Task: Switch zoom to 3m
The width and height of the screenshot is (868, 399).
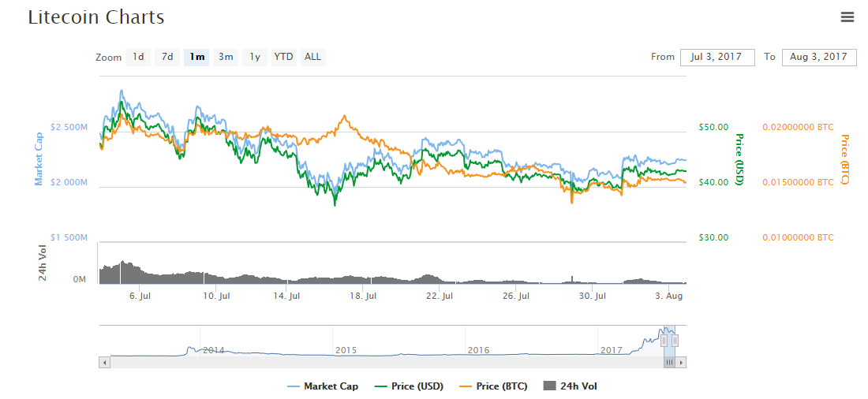Action: [x=226, y=57]
